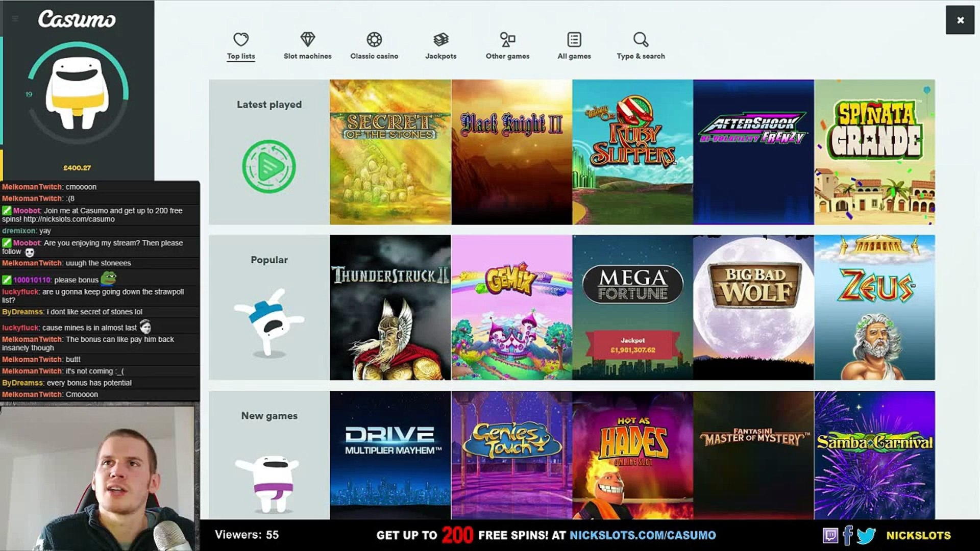This screenshot has height=551, width=980.
Task: Click the £400.27 balance amount
Action: [x=77, y=168]
